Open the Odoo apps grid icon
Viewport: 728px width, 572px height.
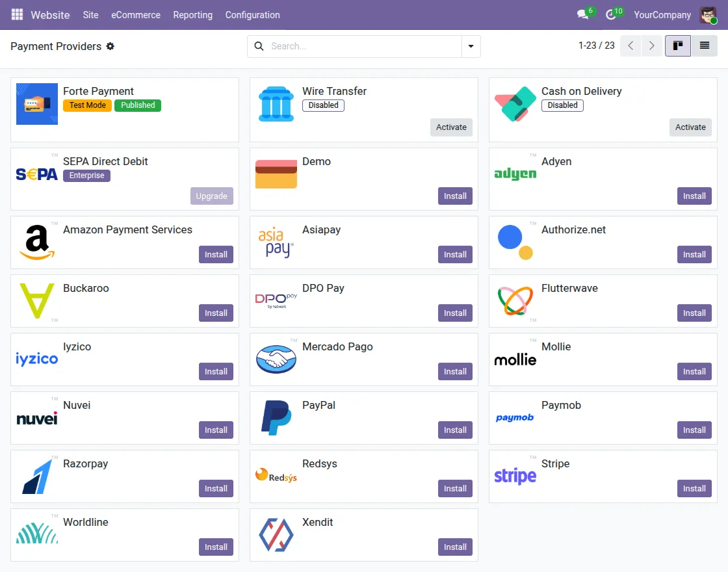(16, 14)
